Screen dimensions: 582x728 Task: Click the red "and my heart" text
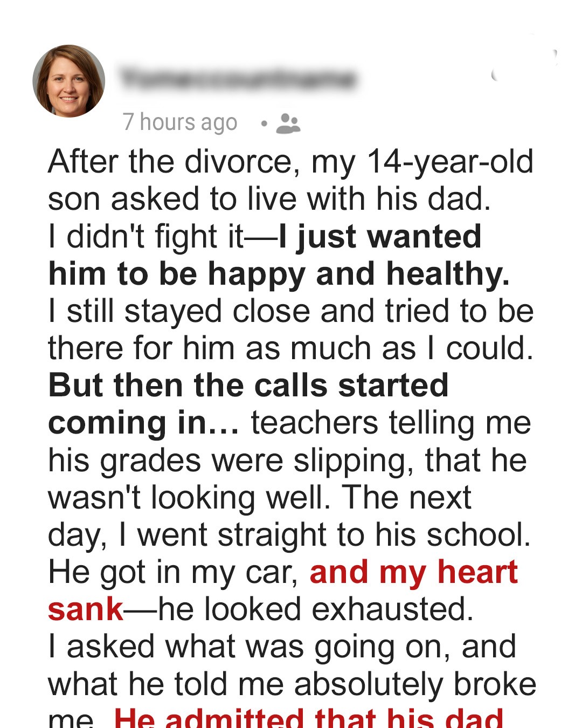[x=413, y=572]
